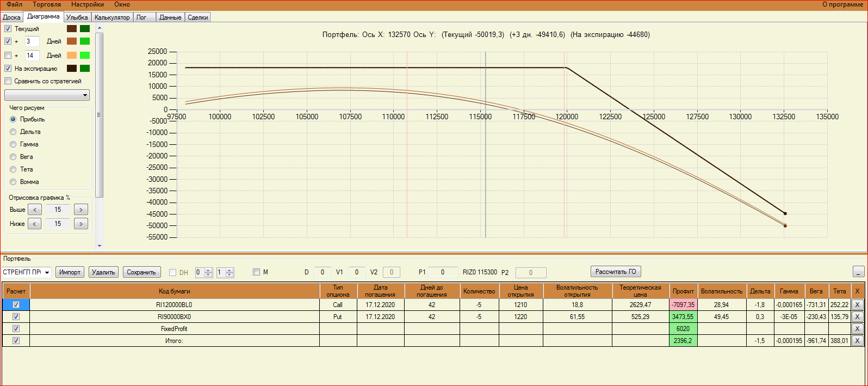Select the Вомма radio button
Screen dimensions: 868x386
coord(13,182)
